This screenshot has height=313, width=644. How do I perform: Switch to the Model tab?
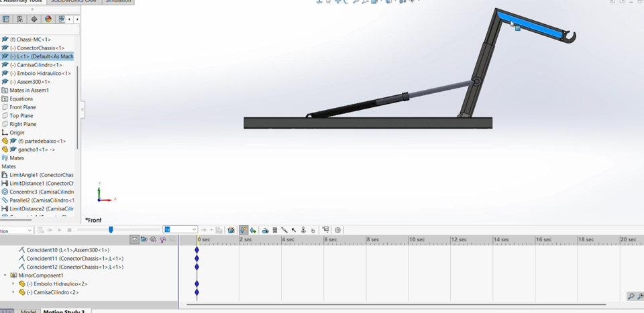coord(28,311)
